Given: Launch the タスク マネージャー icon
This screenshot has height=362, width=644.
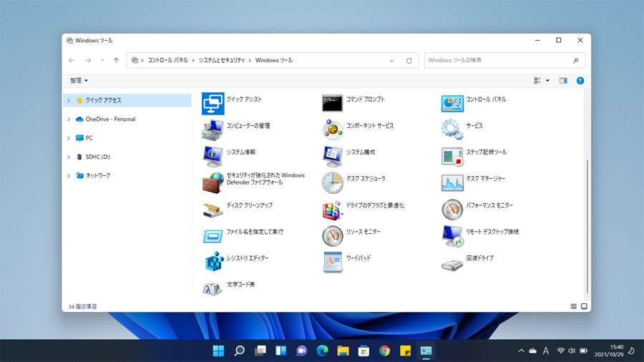Looking at the screenshot, I should 452,182.
